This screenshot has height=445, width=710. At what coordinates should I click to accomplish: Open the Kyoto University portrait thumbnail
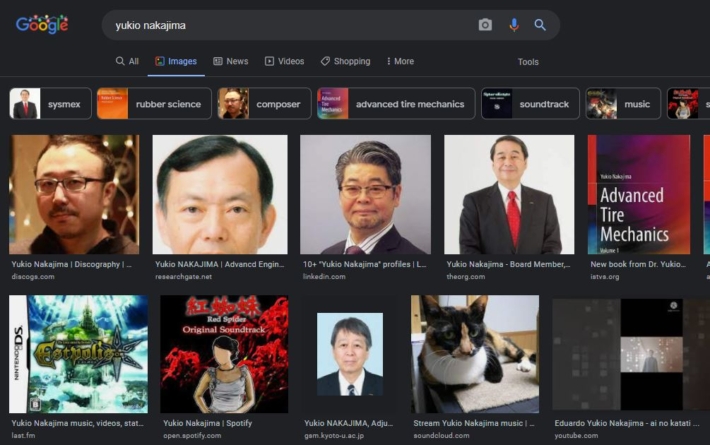click(x=350, y=354)
